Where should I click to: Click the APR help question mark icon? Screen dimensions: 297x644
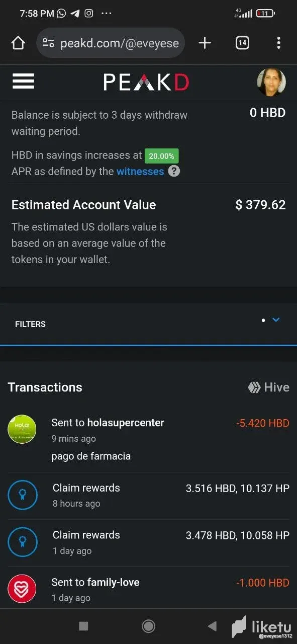(x=174, y=171)
